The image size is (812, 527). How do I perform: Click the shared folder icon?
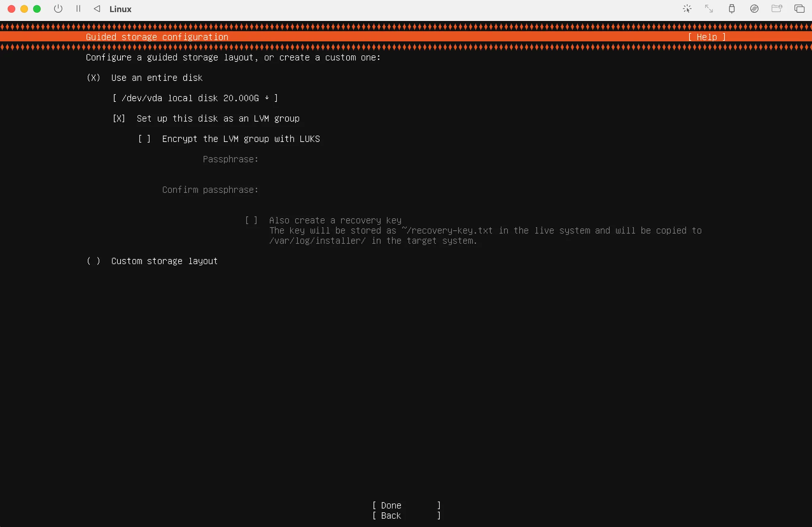click(x=776, y=9)
